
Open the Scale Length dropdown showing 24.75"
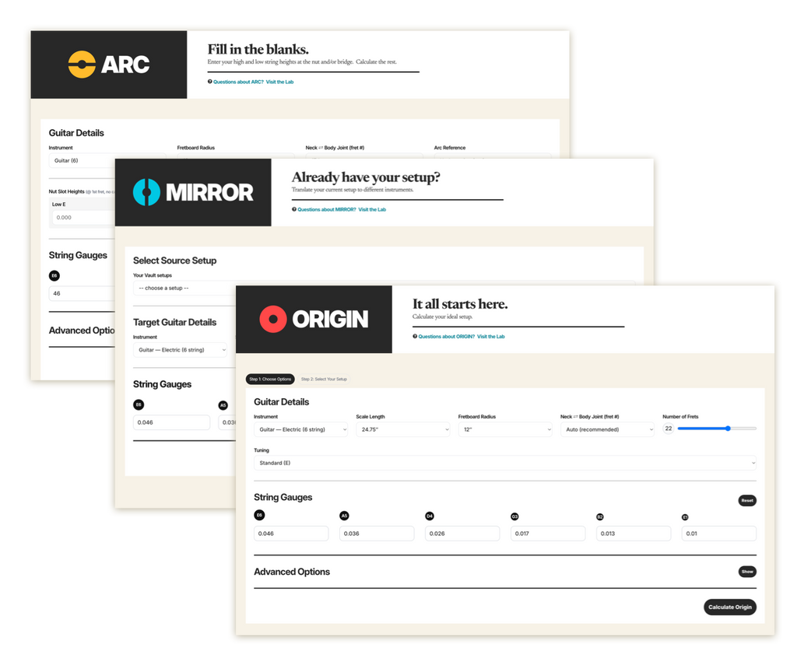pyautogui.click(x=402, y=429)
